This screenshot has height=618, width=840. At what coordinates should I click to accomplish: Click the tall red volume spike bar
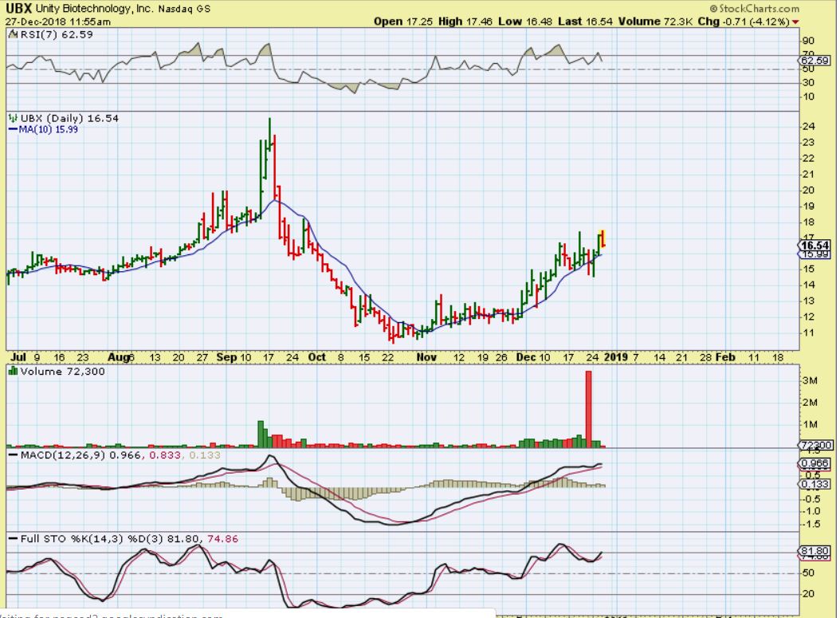pyautogui.click(x=589, y=407)
